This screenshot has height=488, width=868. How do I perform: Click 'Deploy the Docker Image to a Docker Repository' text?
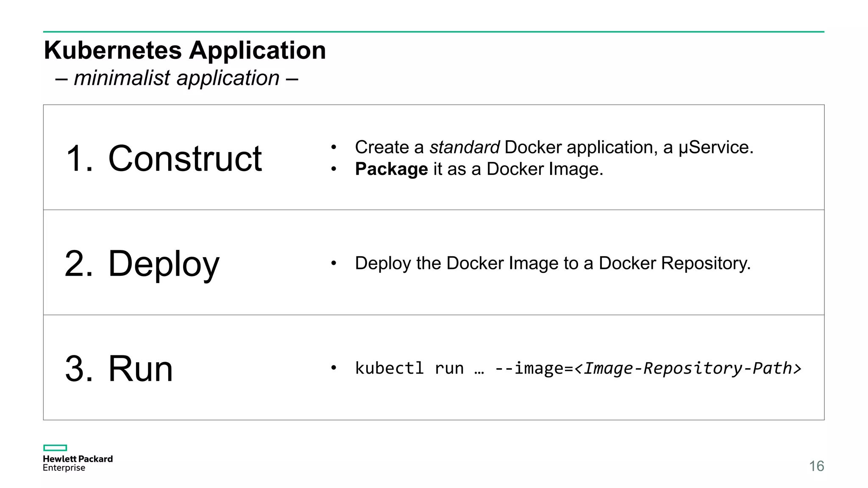tap(553, 263)
